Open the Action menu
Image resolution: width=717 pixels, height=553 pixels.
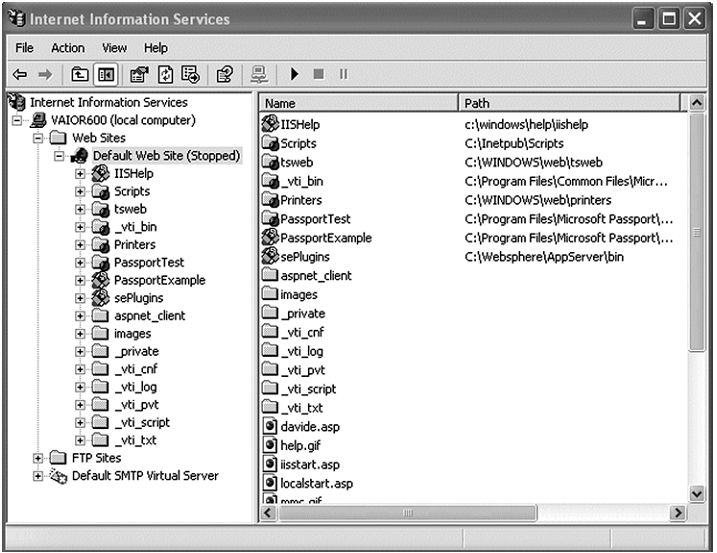pos(68,48)
